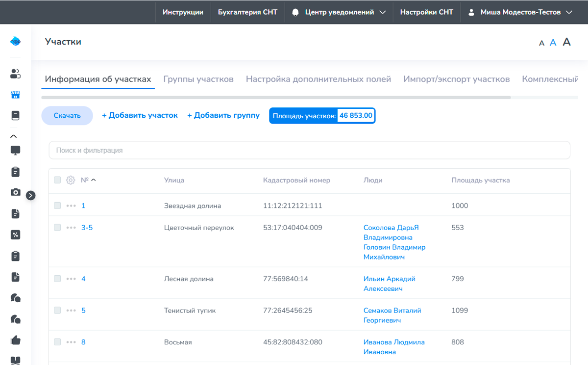
Task: Open three-dots menu for plot 8
Action: [x=71, y=342]
